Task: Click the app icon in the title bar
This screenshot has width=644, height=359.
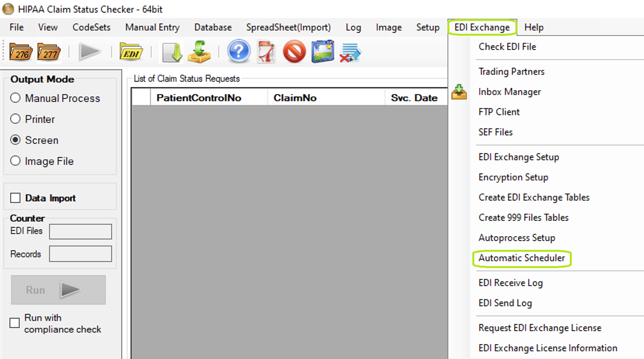Action: 8,9
